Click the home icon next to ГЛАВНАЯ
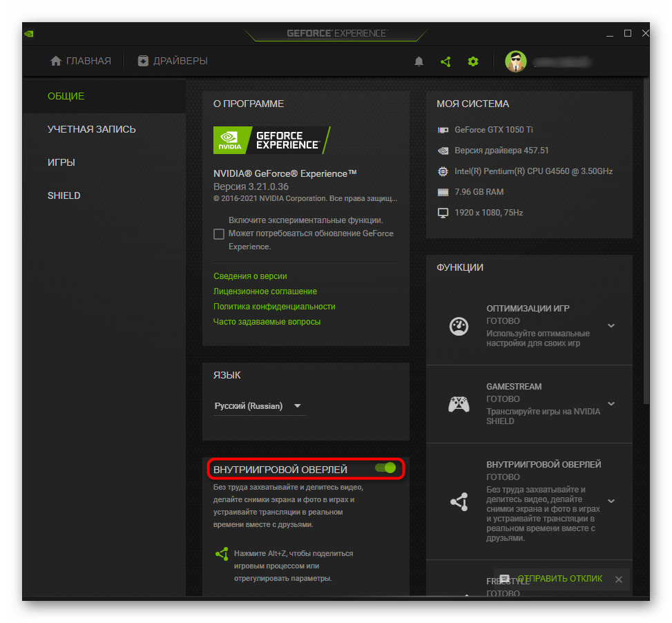The height and width of the screenshot is (623, 672). tap(56, 61)
